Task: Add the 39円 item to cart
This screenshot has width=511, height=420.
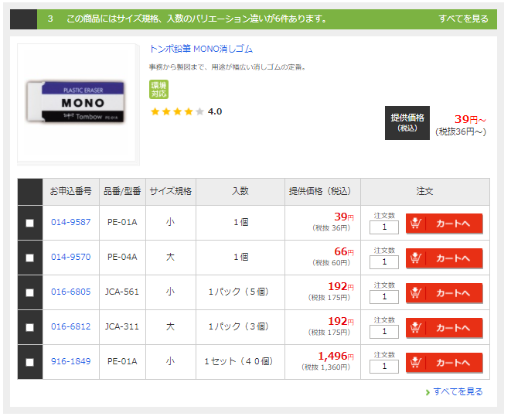Action: click(x=445, y=224)
